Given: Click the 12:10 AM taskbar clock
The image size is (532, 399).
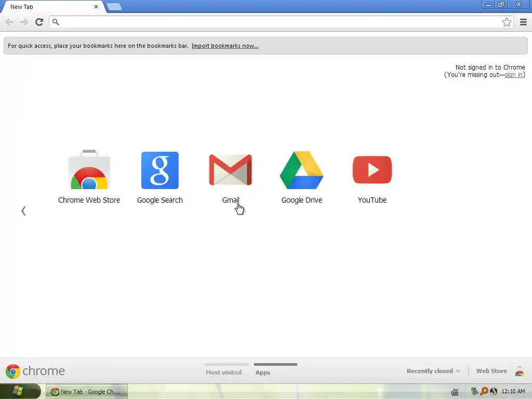Looking at the screenshot, I should pyautogui.click(x=513, y=391).
